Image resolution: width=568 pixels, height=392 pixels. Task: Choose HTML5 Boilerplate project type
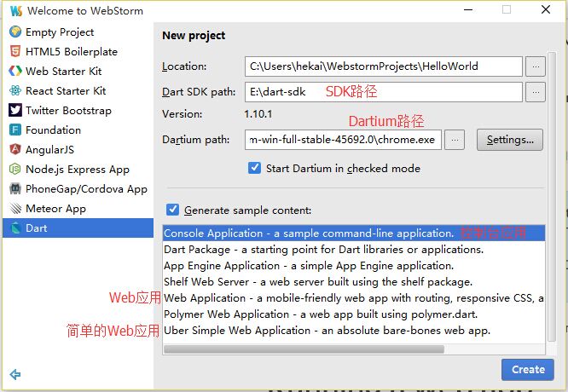pos(78,51)
